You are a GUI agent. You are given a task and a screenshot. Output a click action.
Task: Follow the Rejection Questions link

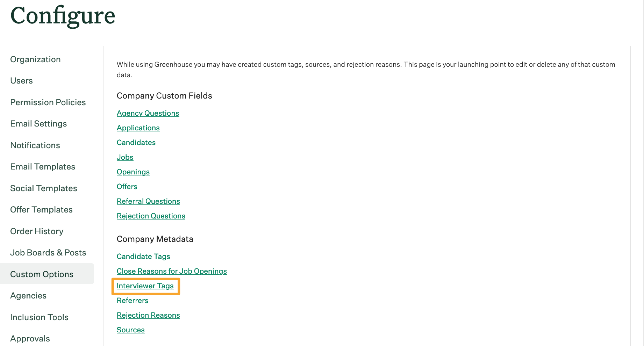coord(151,216)
